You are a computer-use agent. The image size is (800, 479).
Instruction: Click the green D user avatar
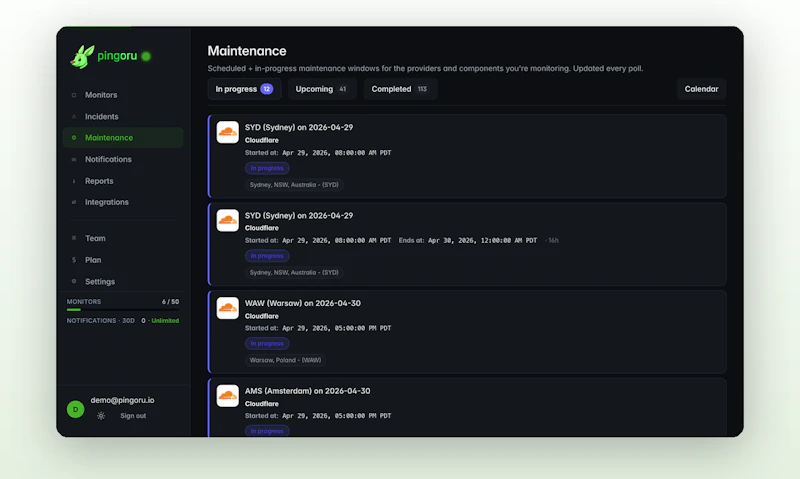76,409
